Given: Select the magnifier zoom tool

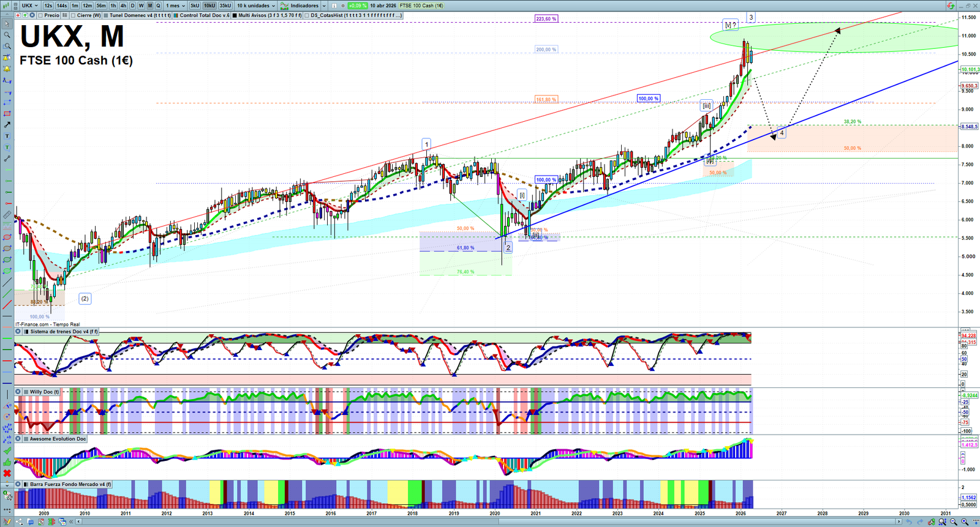Looking at the screenshot, I should click(7, 35).
